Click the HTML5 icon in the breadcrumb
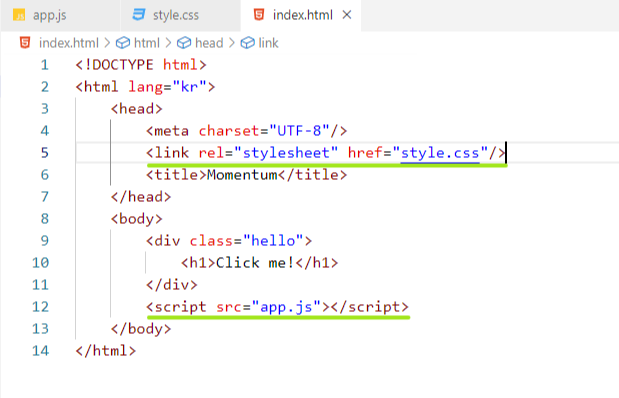 (25, 43)
